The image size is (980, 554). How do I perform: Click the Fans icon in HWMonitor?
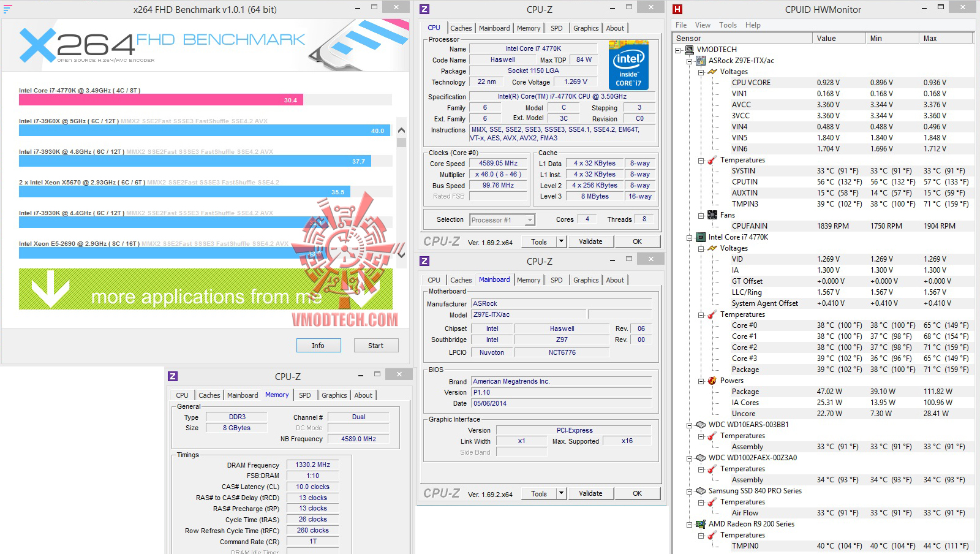point(712,215)
